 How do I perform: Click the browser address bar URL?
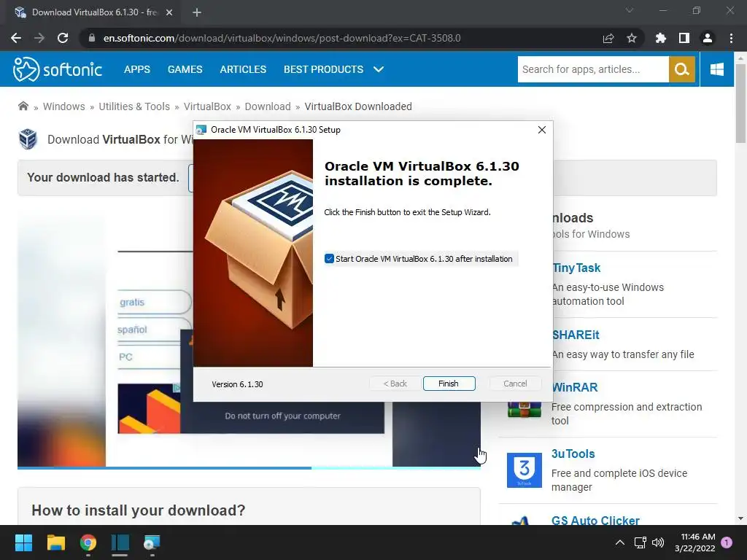282,38
